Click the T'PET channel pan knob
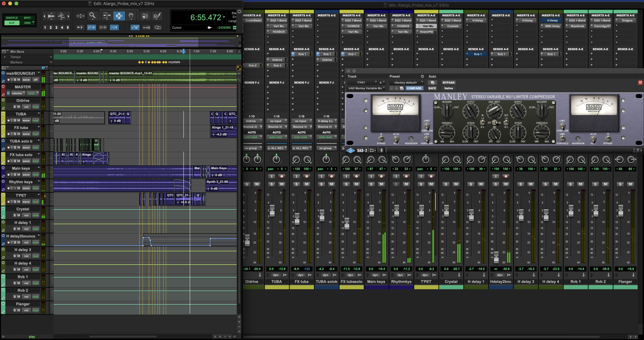 pyautogui.click(x=426, y=160)
